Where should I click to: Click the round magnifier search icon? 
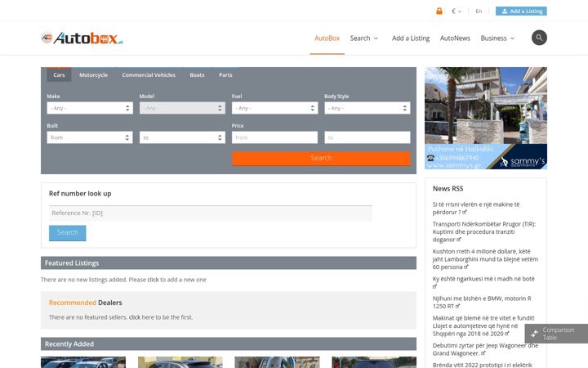tap(539, 38)
